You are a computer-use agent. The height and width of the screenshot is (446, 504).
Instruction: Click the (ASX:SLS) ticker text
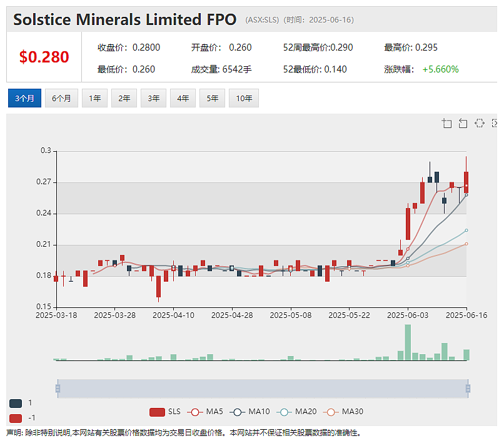coord(262,20)
